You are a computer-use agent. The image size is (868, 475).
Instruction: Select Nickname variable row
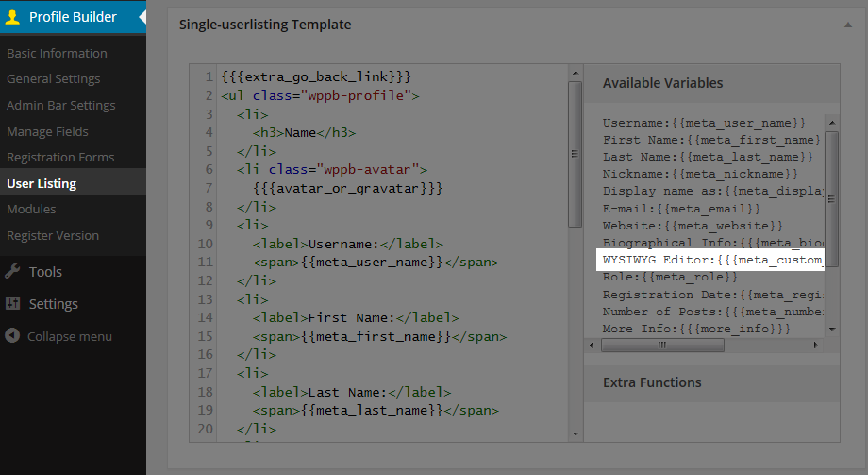[700, 174]
